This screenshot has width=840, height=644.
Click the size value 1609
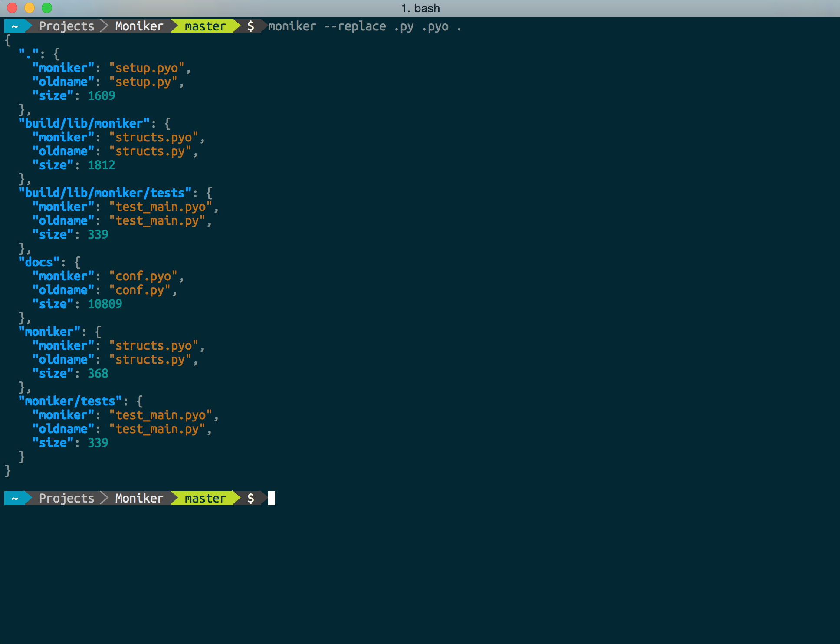point(101,95)
